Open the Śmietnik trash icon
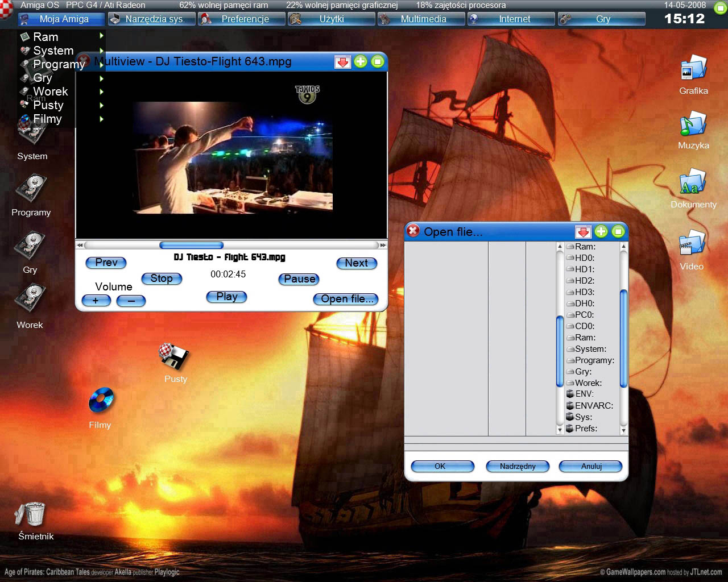The image size is (728, 582). (31, 514)
